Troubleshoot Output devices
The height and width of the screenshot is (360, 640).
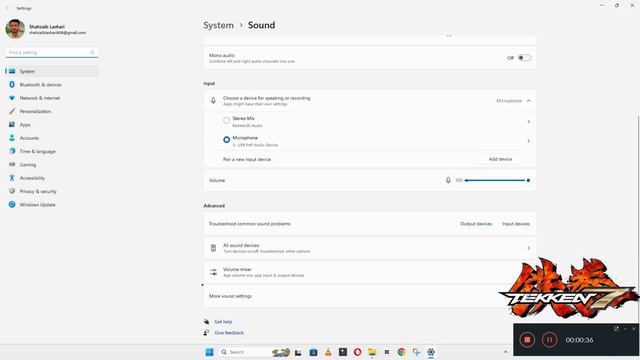(476, 224)
